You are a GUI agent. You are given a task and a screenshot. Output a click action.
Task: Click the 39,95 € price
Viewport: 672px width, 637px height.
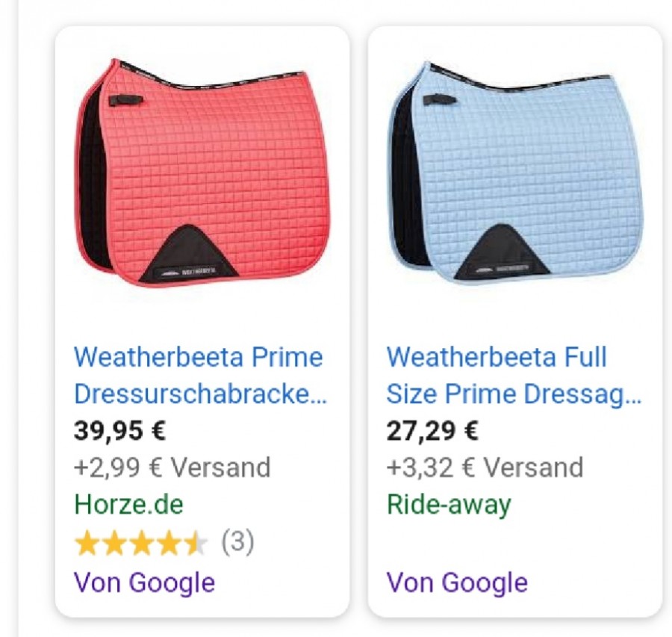coord(119,430)
